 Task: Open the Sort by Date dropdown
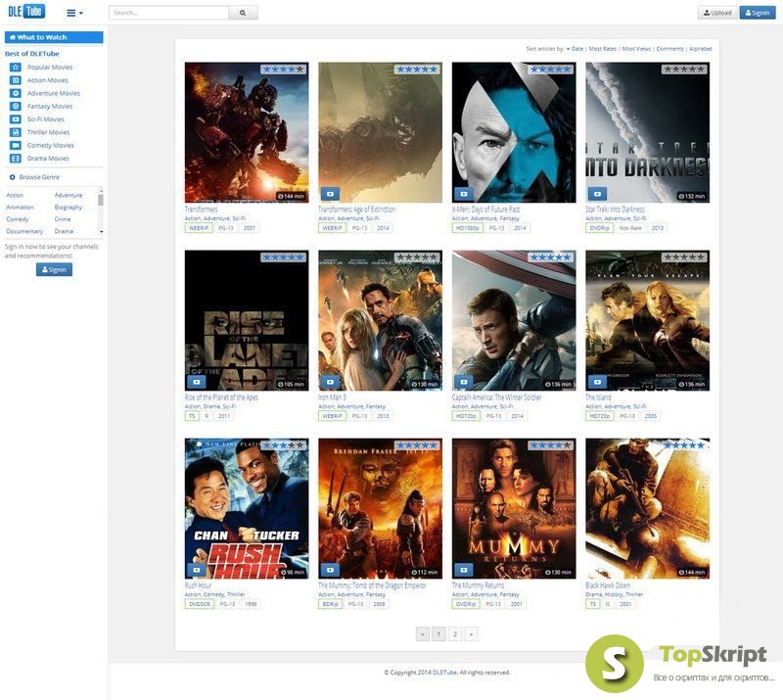575,49
